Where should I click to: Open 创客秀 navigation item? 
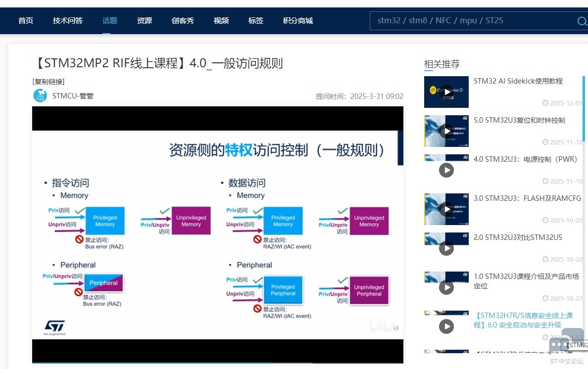(183, 21)
